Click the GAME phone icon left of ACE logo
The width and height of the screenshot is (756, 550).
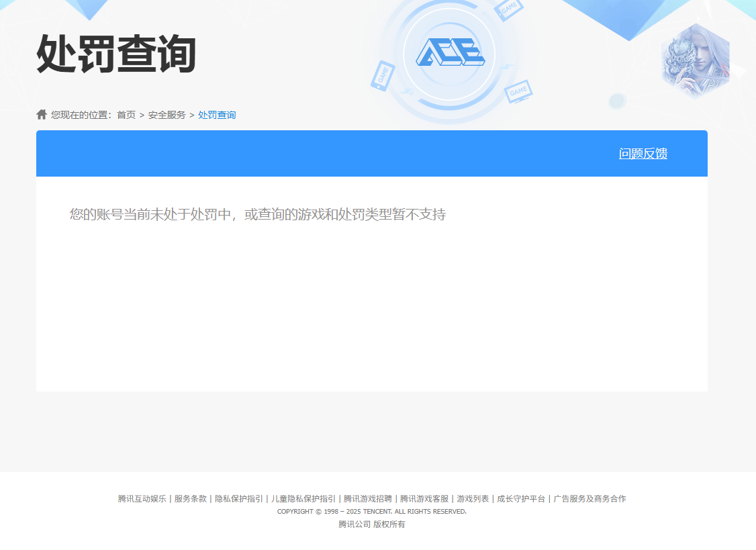[382, 76]
